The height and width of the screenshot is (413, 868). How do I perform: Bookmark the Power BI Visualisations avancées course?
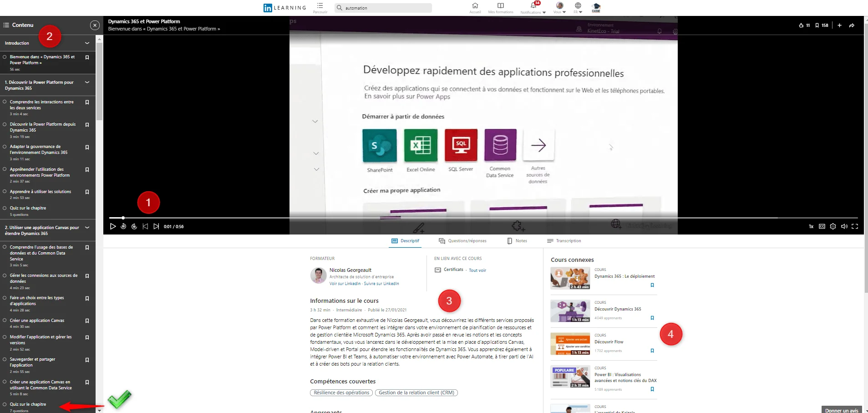[x=652, y=389]
